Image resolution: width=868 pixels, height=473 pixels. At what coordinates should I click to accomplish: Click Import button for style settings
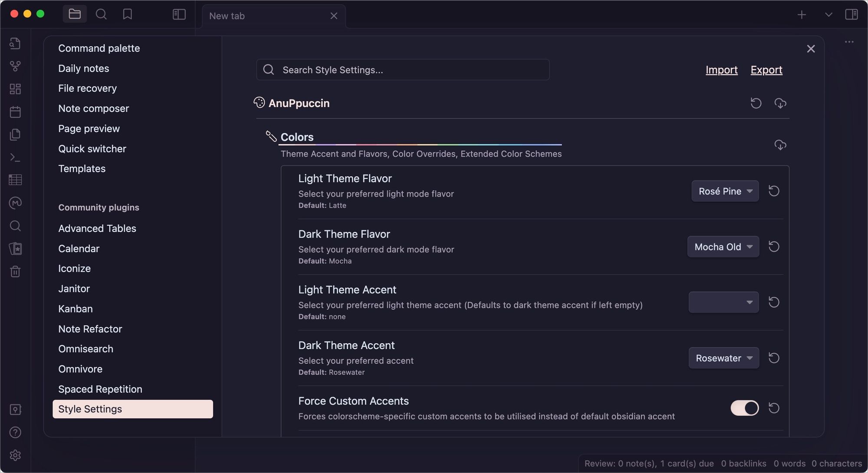tap(722, 69)
